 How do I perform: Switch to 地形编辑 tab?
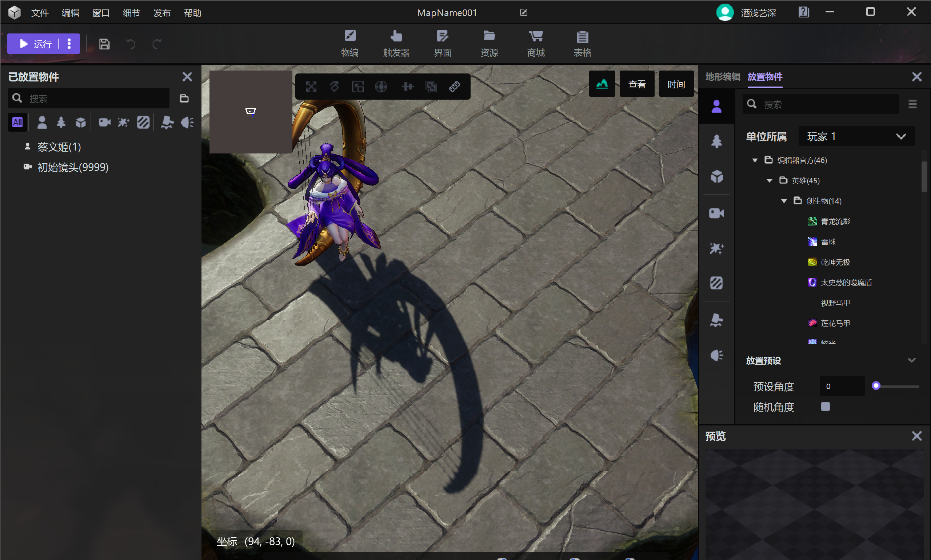tap(723, 77)
